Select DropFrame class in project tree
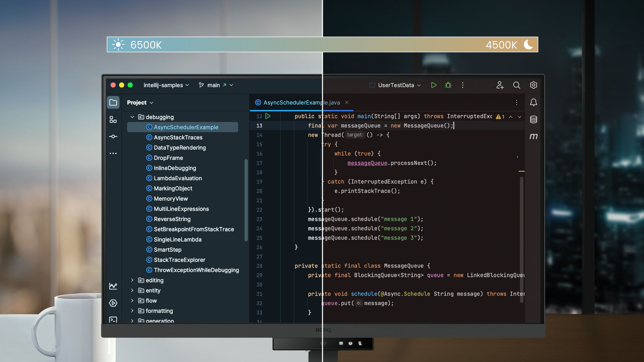The width and height of the screenshot is (644, 362). coord(168,158)
